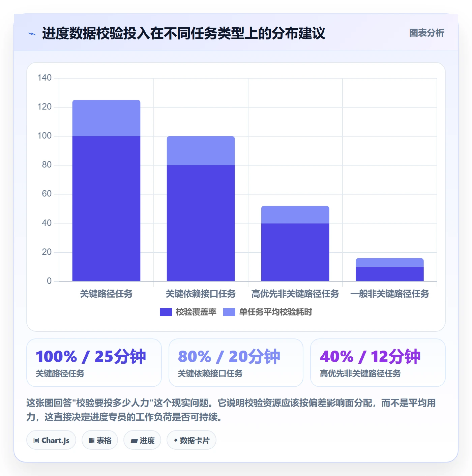This screenshot has width=472, height=476.
Task: Select the Chart.js tag
Action: coord(51,440)
